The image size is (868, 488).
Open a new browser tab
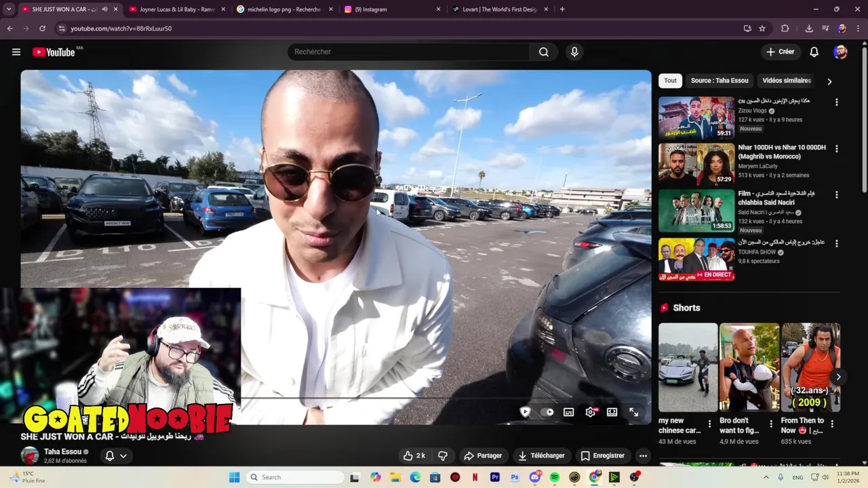(x=562, y=9)
